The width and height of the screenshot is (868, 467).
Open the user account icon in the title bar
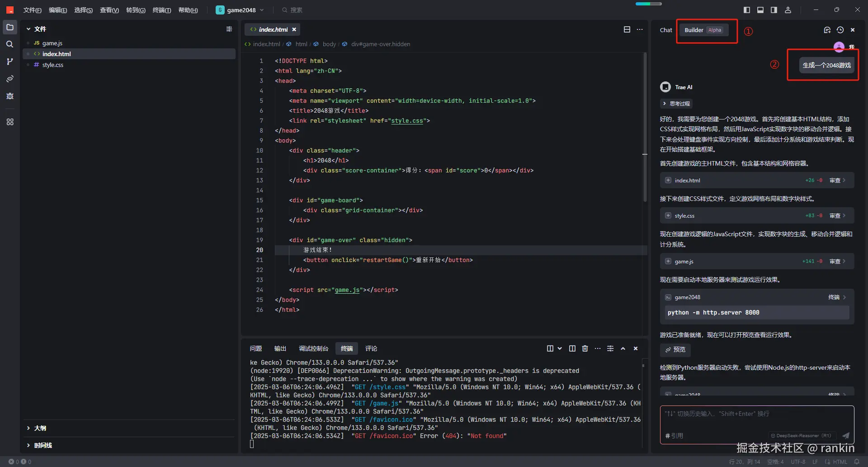point(788,10)
